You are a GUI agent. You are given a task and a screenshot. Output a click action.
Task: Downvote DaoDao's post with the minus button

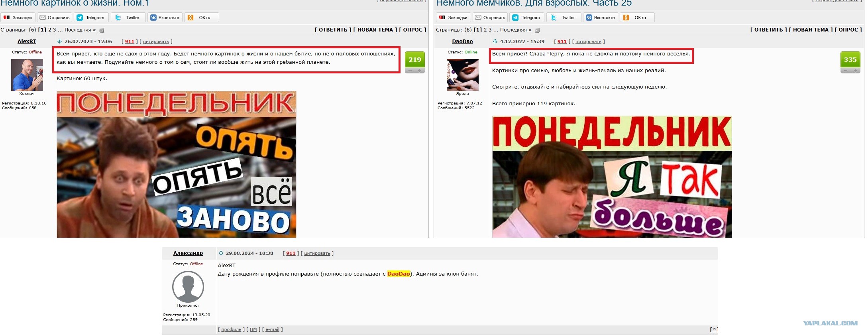pyautogui.click(x=845, y=71)
